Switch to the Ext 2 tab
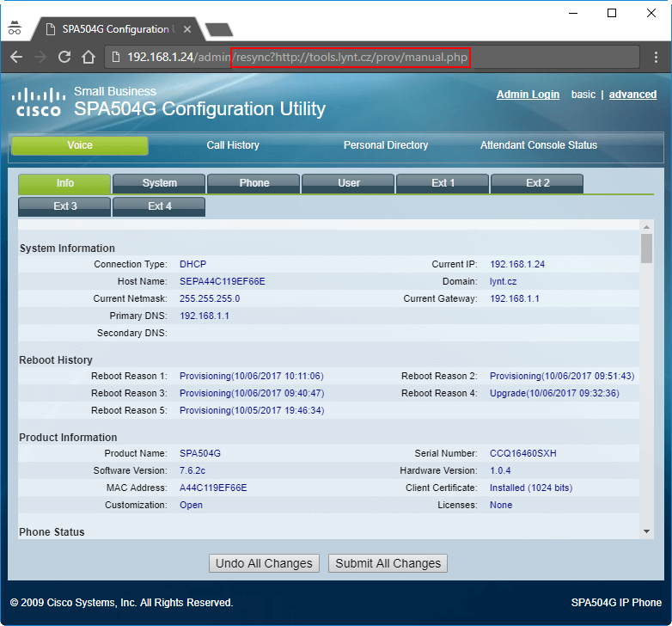 (537, 183)
